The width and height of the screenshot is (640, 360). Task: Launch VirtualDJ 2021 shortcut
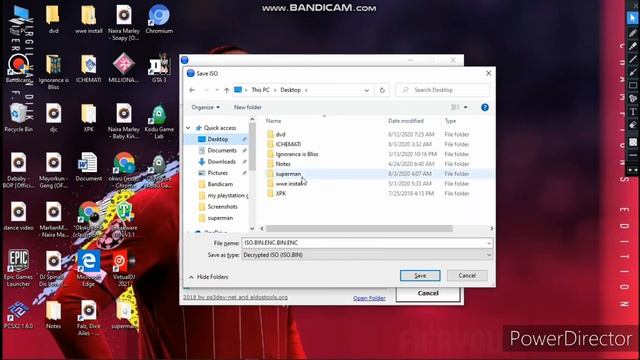pos(124,268)
